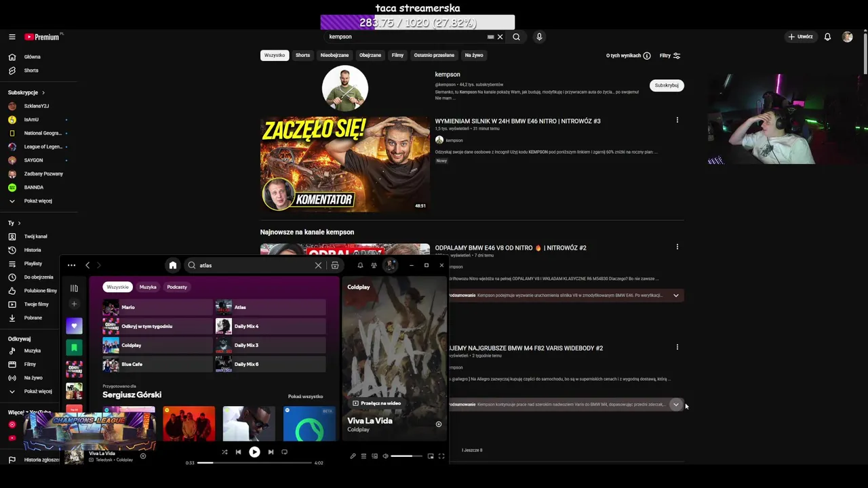This screenshot has height=488, width=868.
Task: Start voice search with the microphone icon
Action: [539, 37]
